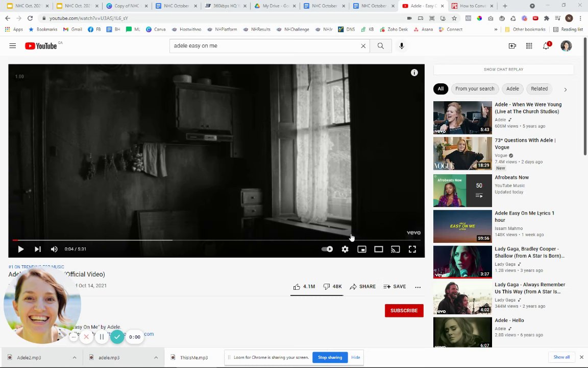The image size is (588, 368).
Task: Open the #1 on Trending for Music link
Action: click(x=36, y=267)
